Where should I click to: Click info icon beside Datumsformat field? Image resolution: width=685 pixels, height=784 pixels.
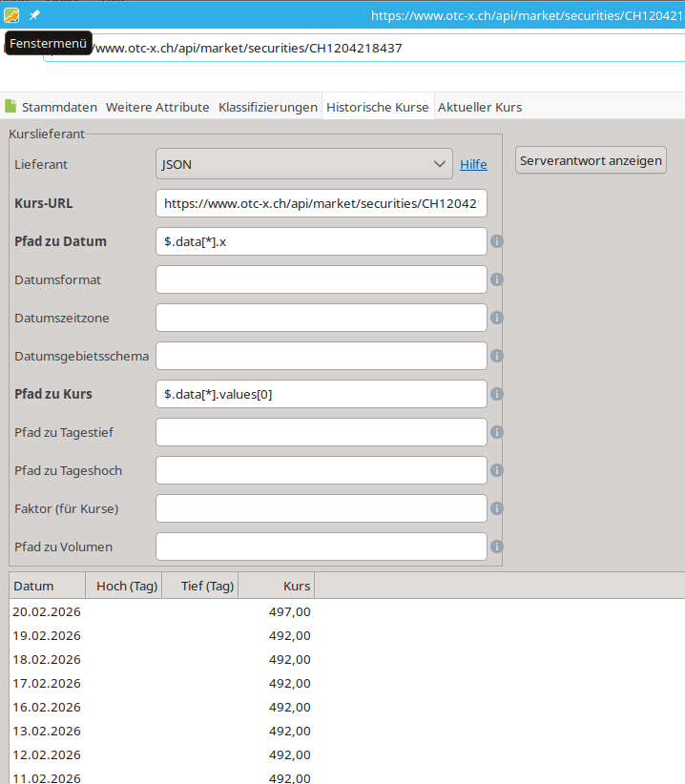496,279
